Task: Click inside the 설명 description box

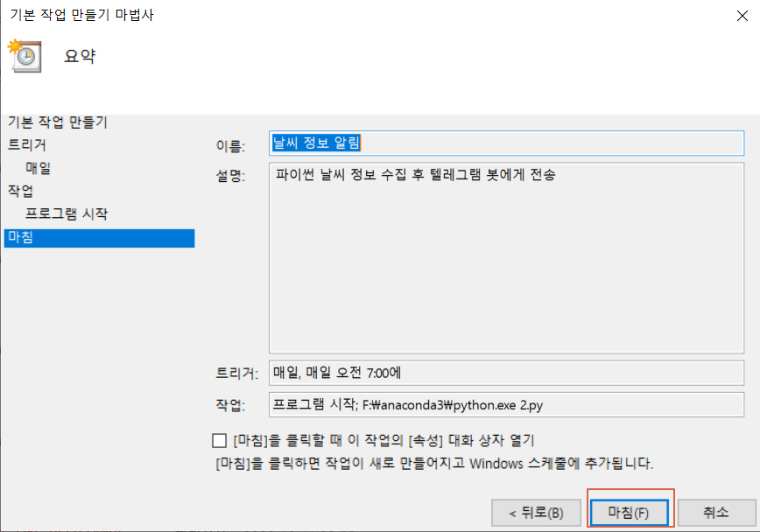Action: click(506, 258)
